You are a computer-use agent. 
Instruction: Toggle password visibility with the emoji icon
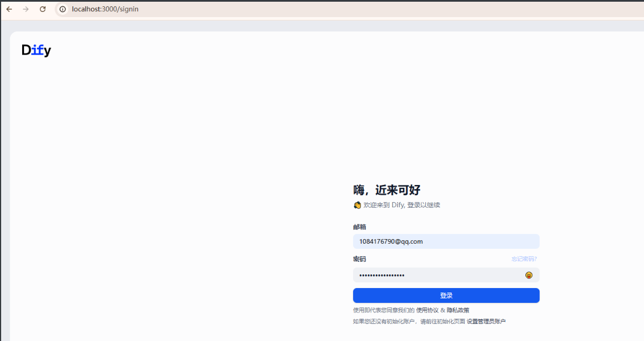click(x=528, y=276)
